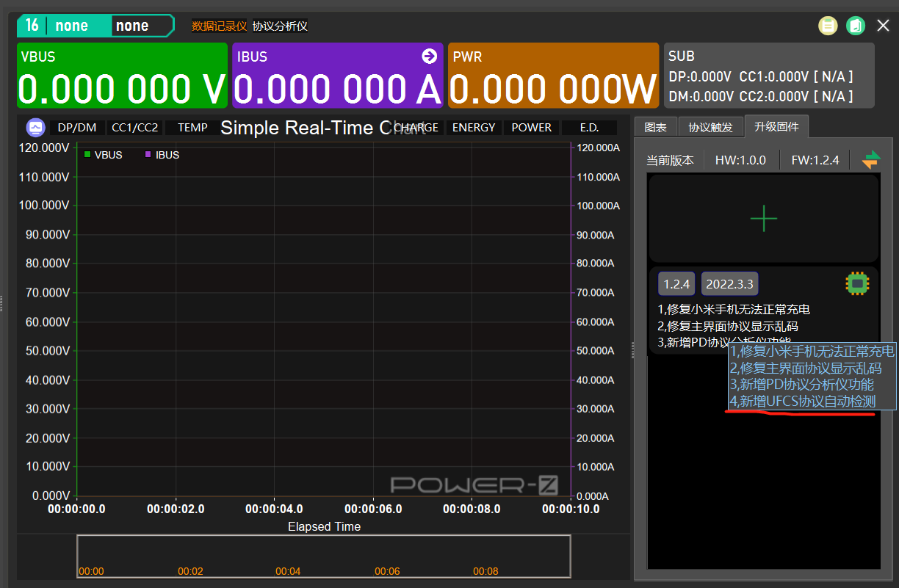Viewport: 899px width, 588px height.
Task: Open the 数据记录仪 view
Action: click(x=220, y=26)
